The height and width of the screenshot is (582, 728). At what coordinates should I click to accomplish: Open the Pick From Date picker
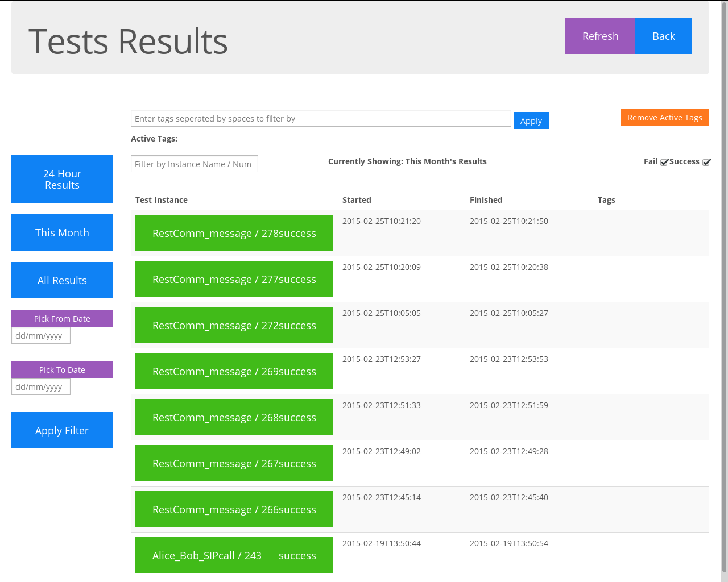(x=62, y=318)
